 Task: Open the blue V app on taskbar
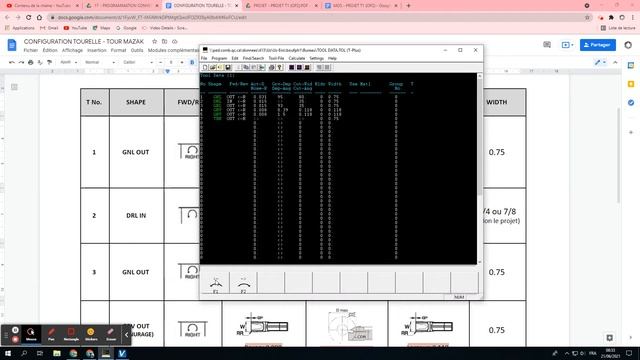122,353
